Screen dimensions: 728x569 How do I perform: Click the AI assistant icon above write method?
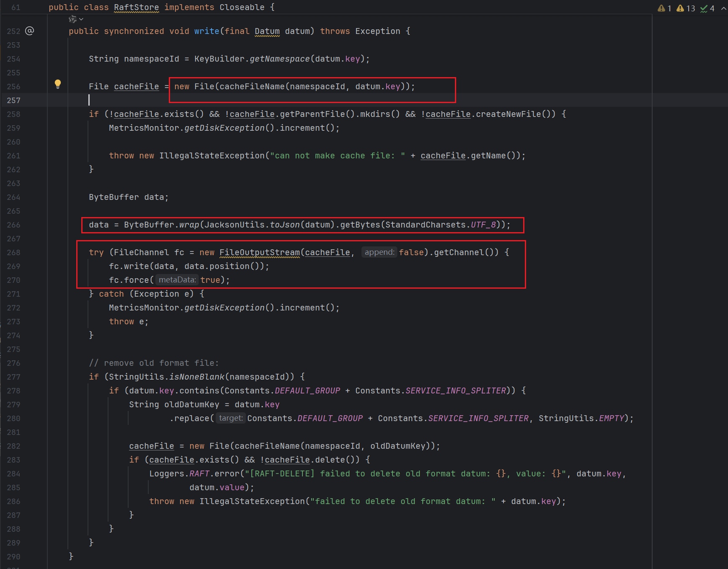(x=72, y=19)
